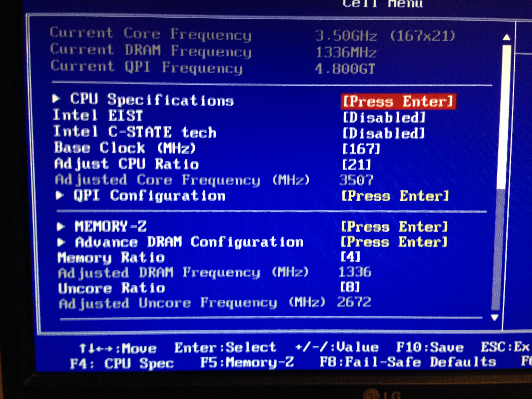The image size is (532, 399).
Task: Select the MEMORY-Z menu entry label
Action: 110,227
